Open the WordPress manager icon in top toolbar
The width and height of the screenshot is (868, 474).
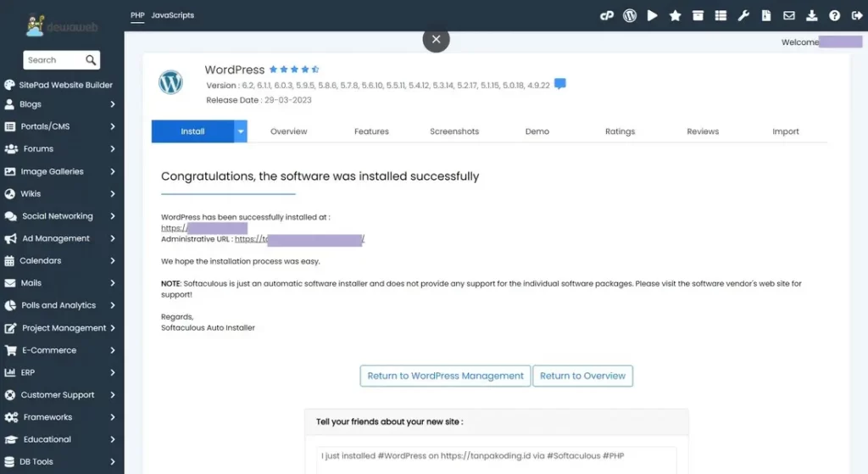tap(630, 15)
